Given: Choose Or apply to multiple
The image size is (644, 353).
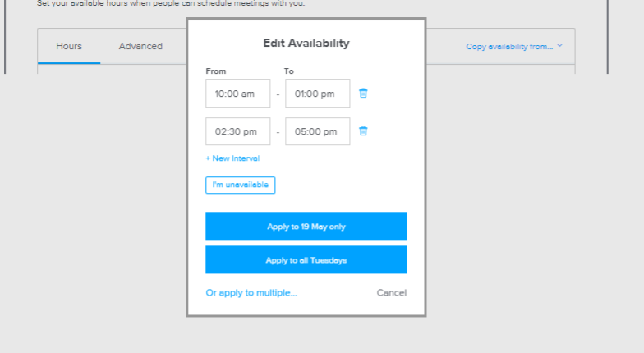Looking at the screenshot, I should click(251, 292).
